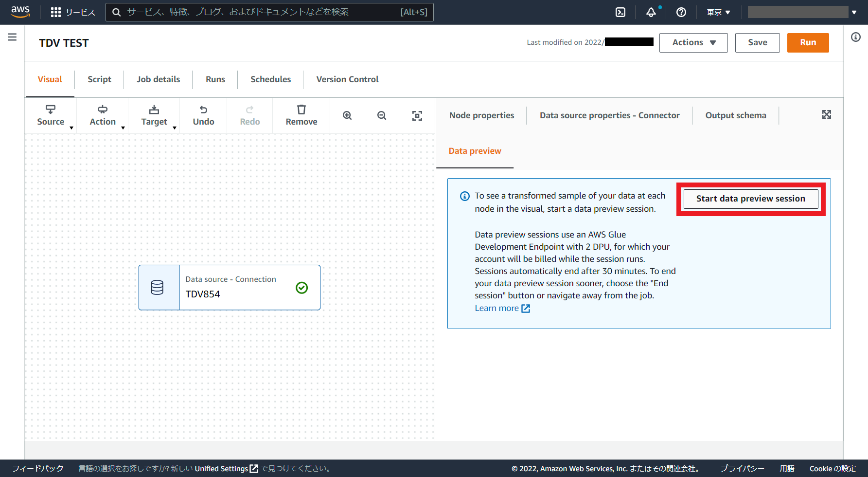
Task: Select the Node properties tab
Action: tap(482, 115)
